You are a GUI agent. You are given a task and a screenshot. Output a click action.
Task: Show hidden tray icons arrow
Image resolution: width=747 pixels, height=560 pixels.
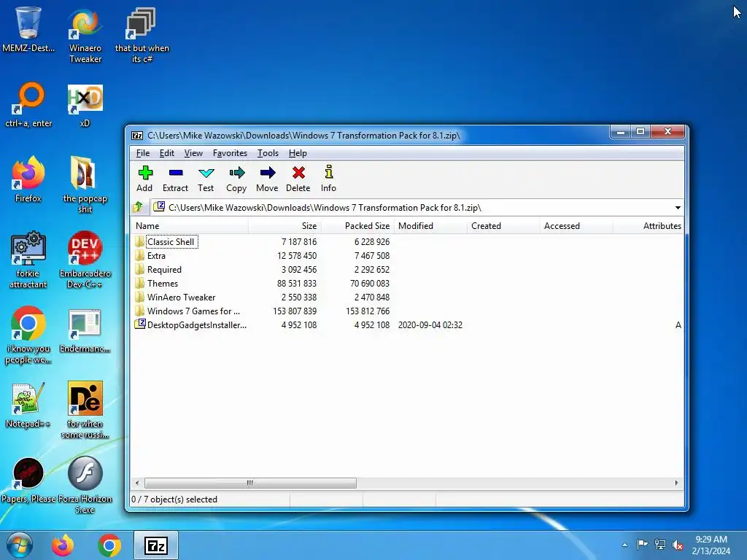624,545
